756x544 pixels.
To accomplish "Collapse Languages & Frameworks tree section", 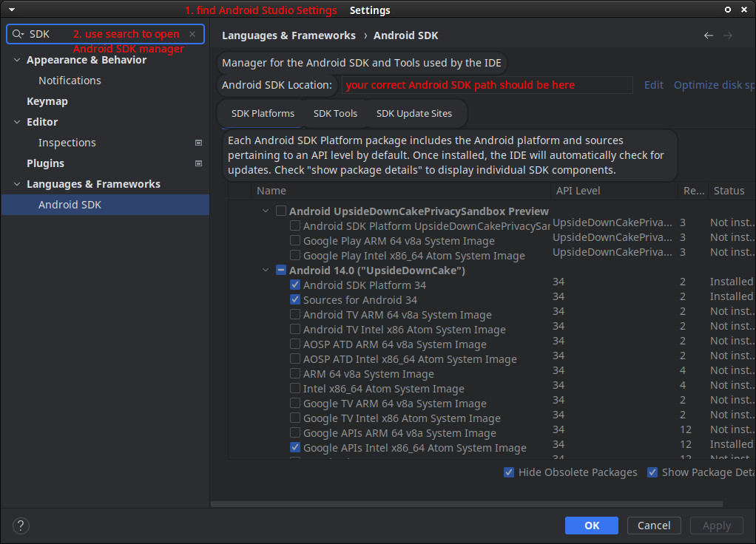I will pos(17,184).
